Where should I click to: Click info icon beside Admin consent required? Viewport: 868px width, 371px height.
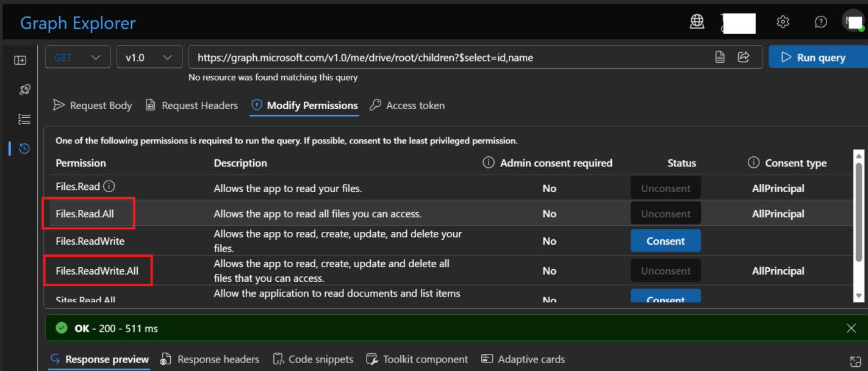488,163
